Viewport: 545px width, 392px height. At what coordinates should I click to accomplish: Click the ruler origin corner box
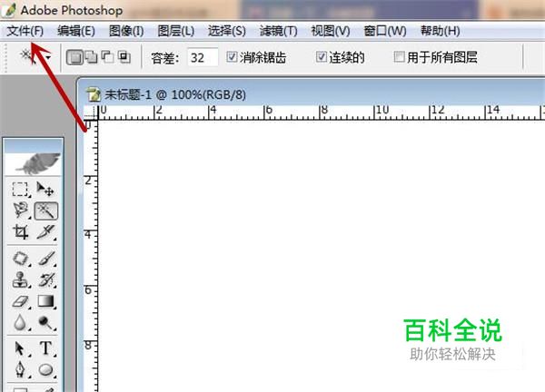click(91, 113)
